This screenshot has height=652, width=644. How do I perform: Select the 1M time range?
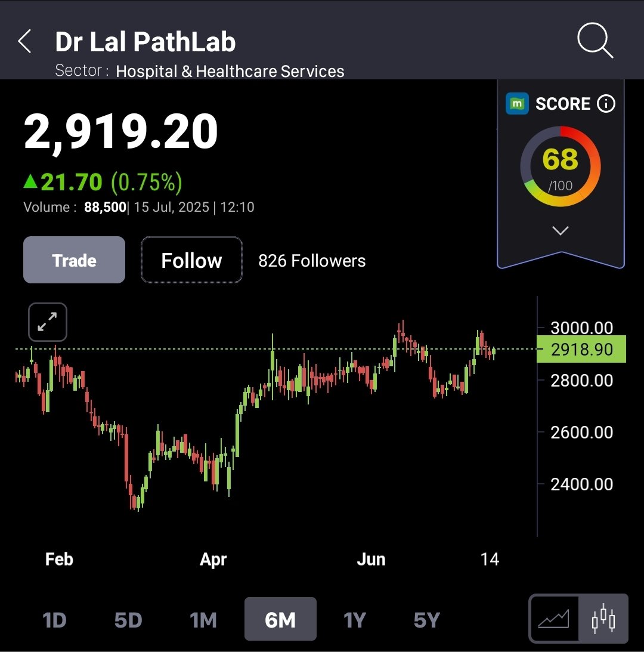[x=203, y=620]
